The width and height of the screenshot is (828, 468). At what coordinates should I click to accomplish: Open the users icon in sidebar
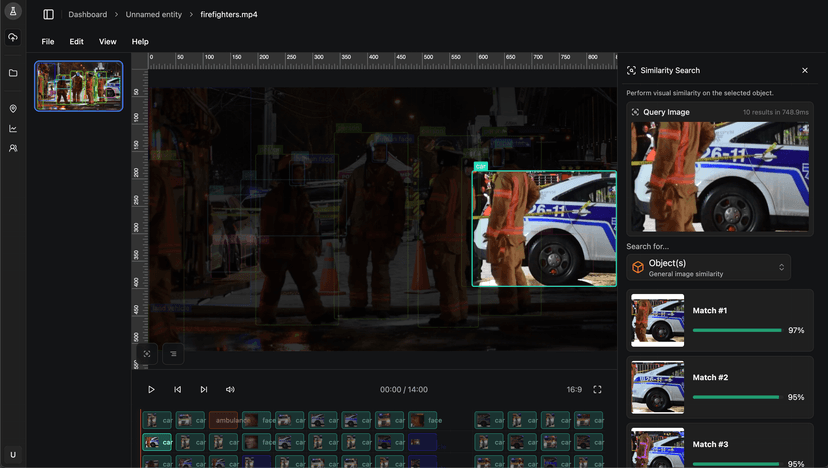[x=13, y=148]
